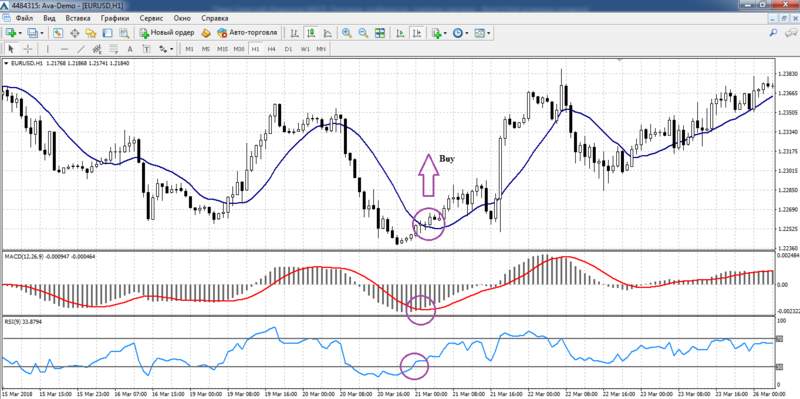Switch chart to candlesticks mode
800x399 pixels.
[311, 33]
